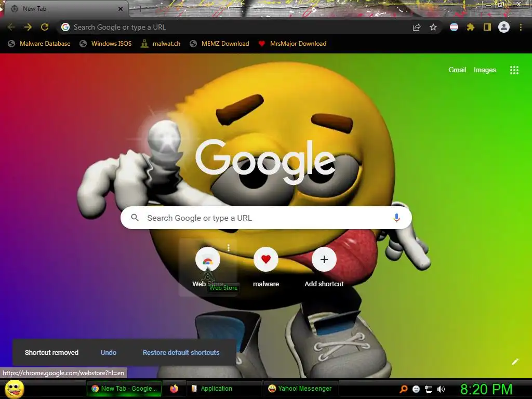
Task: Open the Malware Database bookmark
Action: tap(39, 44)
